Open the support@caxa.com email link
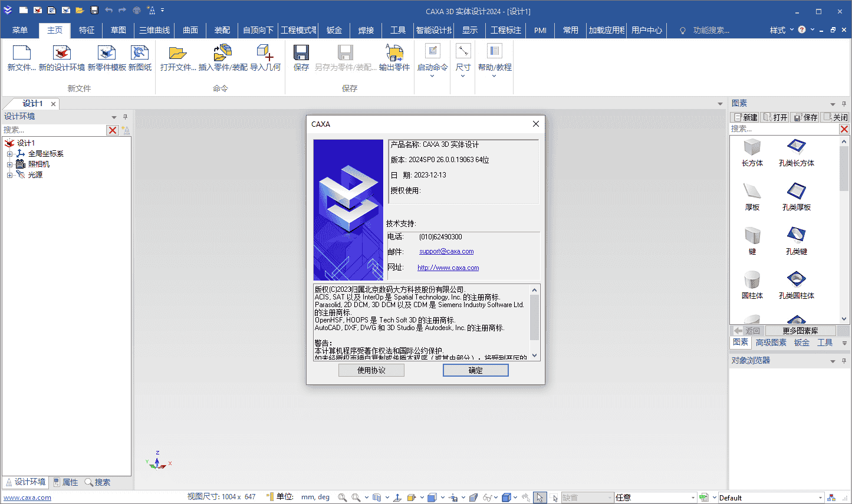This screenshot has height=504, width=852. tap(446, 251)
